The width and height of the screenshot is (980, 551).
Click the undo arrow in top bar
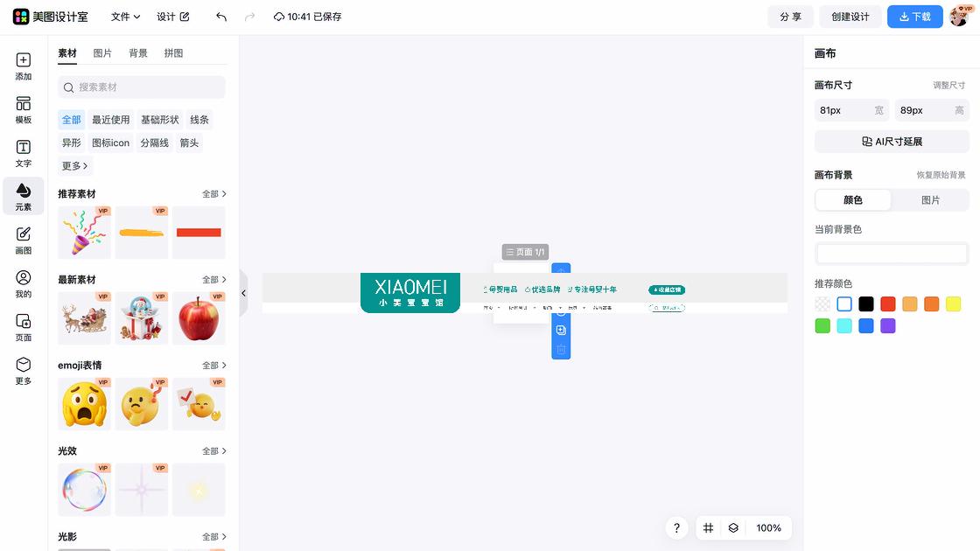tap(221, 17)
